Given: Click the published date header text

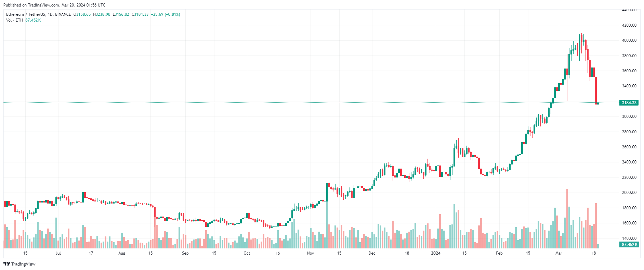Looking at the screenshot, I should click(54, 5).
